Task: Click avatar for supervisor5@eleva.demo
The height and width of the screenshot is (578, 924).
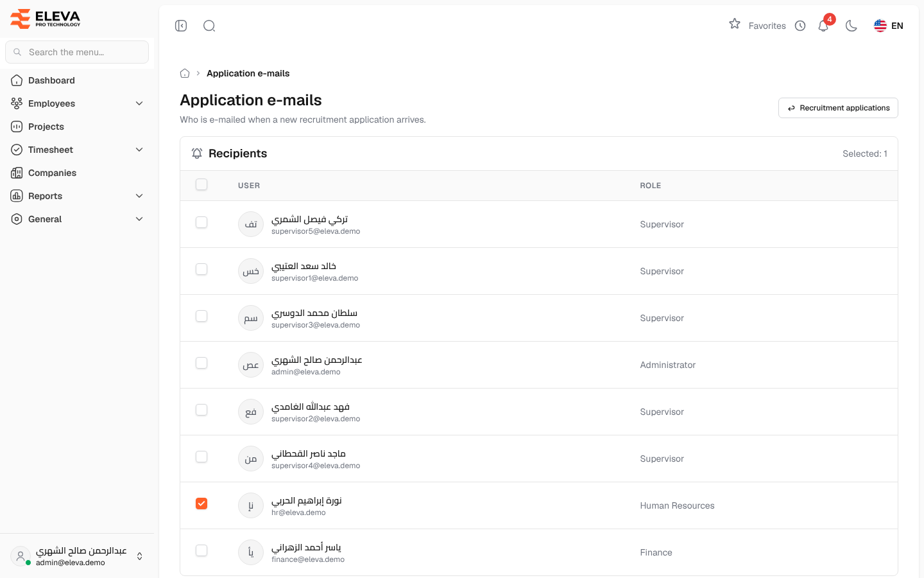Action: click(x=251, y=224)
